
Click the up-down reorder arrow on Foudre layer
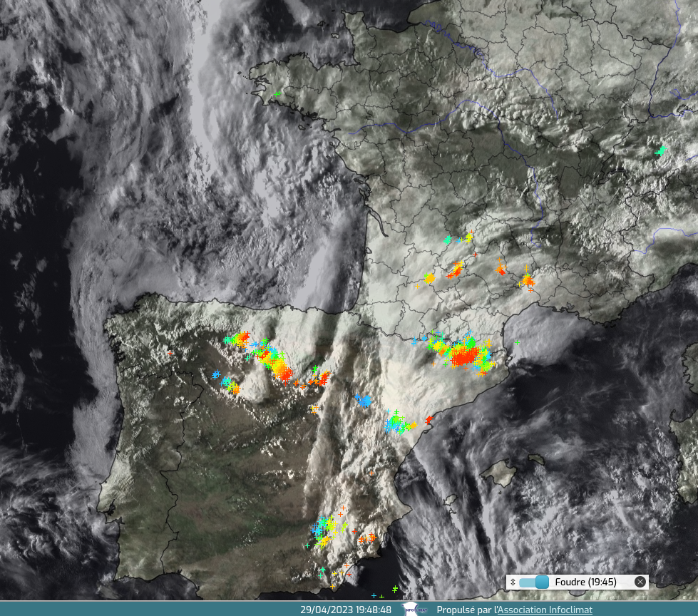click(513, 582)
